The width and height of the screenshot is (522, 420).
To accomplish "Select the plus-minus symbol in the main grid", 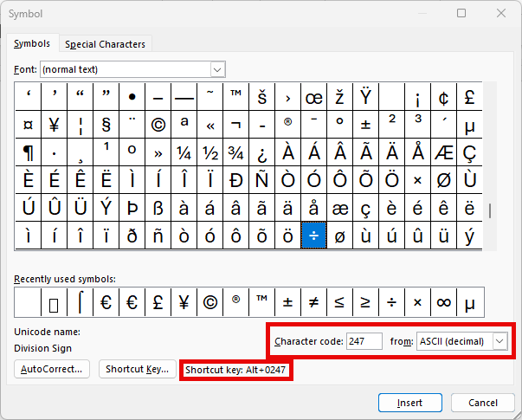I will (x=365, y=125).
